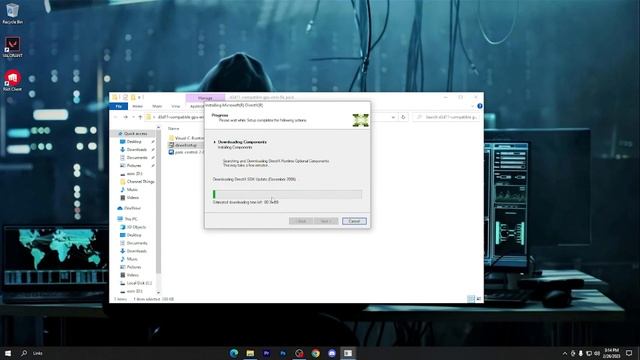Viewport: 640px width, 360px height.
Task: Open Google Chrome from the taskbar
Action: click(316, 353)
